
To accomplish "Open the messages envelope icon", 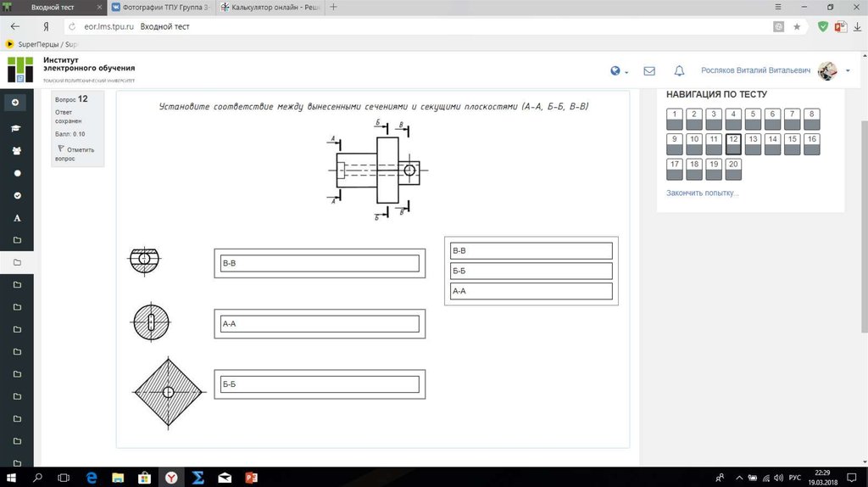I will 649,71.
